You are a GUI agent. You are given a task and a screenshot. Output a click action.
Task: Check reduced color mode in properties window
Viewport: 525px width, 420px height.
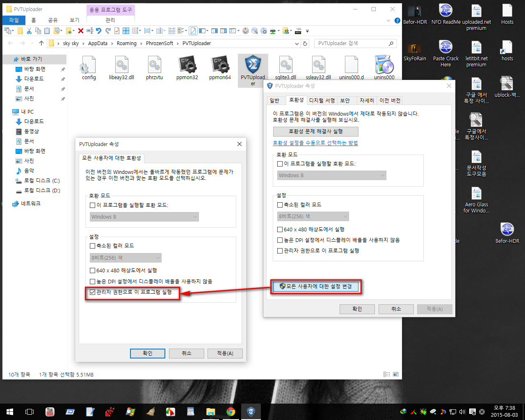pyautogui.click(x=280, y=205)
